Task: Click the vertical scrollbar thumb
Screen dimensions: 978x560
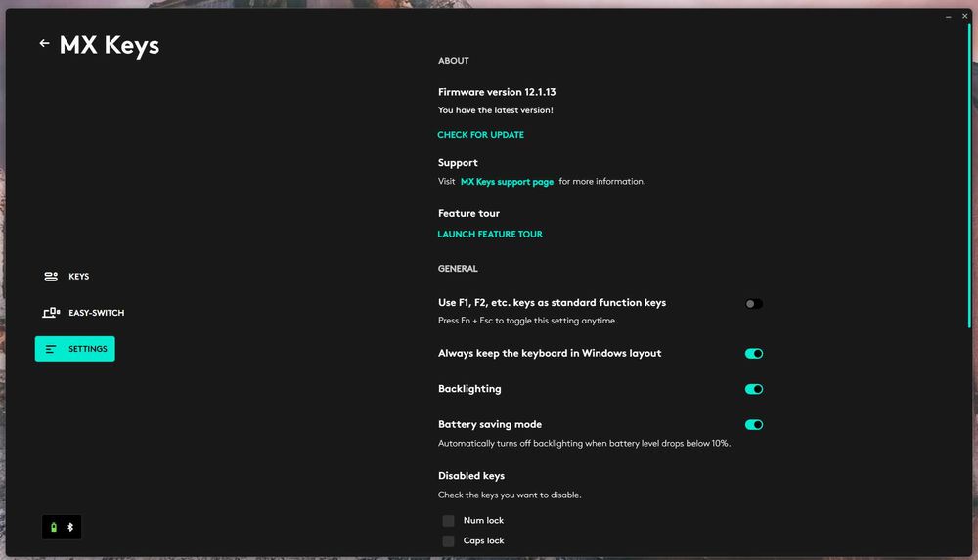Action: [x=969, y=176]
